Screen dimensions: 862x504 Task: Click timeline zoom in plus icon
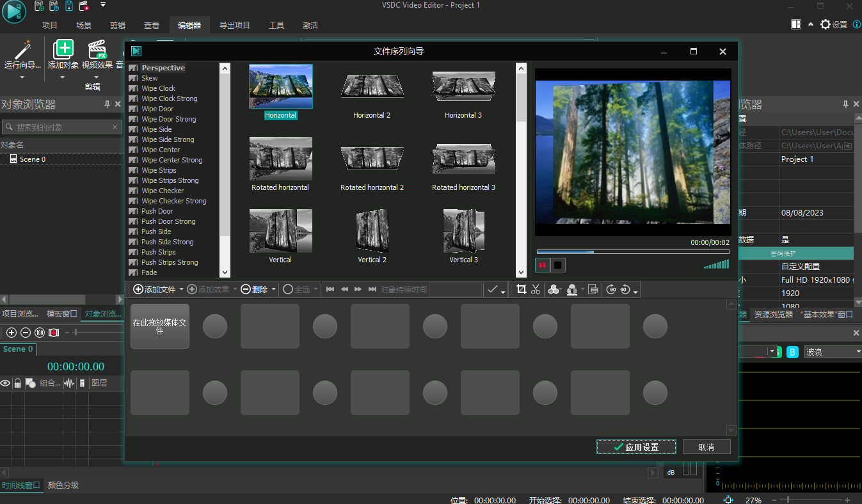click(12, 333)
